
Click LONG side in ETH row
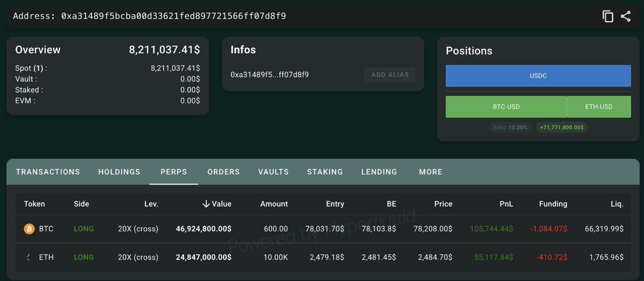click(84, 257)
